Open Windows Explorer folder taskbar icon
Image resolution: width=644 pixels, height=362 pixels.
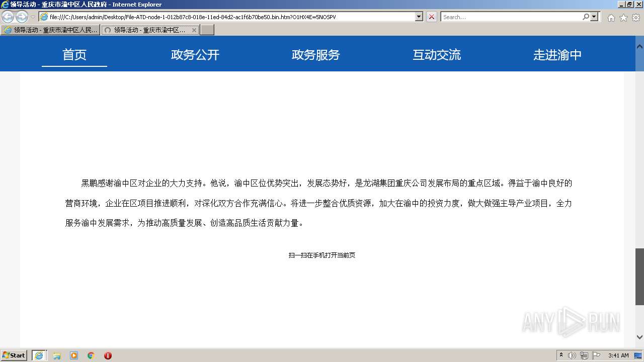point(57,355)
